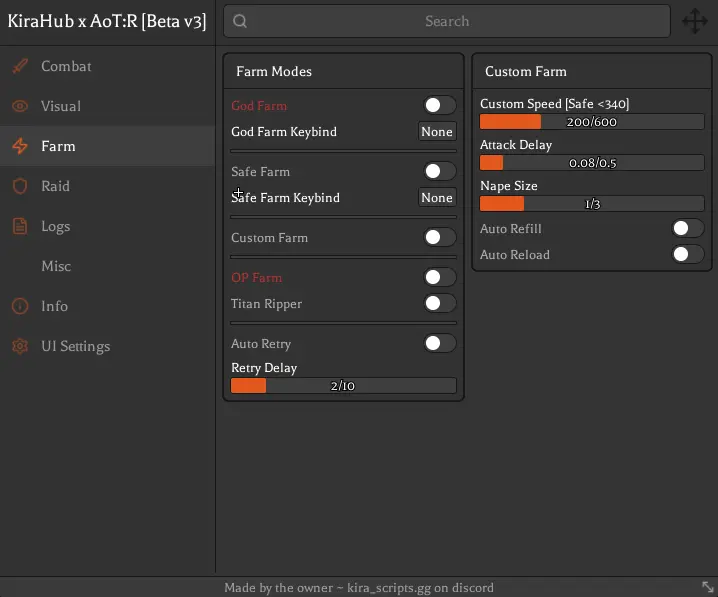Click the Info circle icon
The width and height of the screenshot is (718, 597).
(20, 306)
